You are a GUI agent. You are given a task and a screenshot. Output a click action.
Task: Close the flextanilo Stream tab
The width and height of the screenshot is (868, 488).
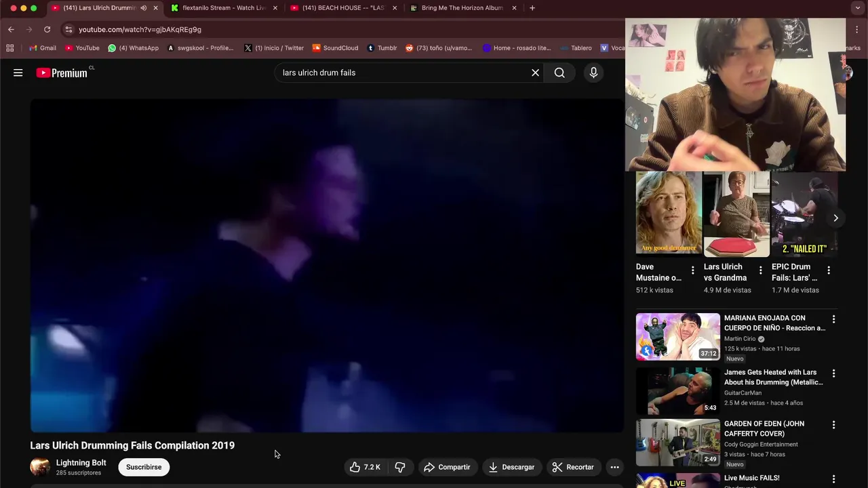275,8
